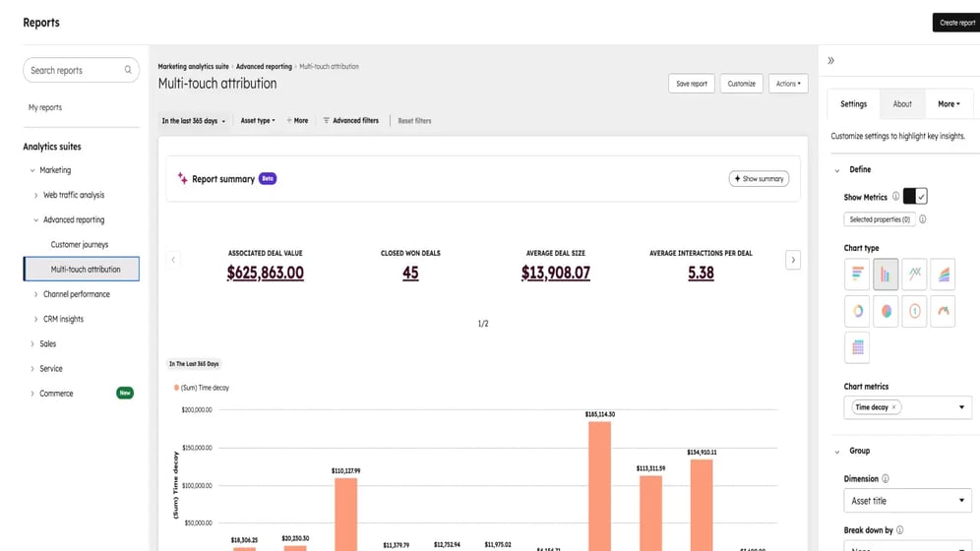Click the Create report button
Screen dimensions: 980x551
pos(956,23)
